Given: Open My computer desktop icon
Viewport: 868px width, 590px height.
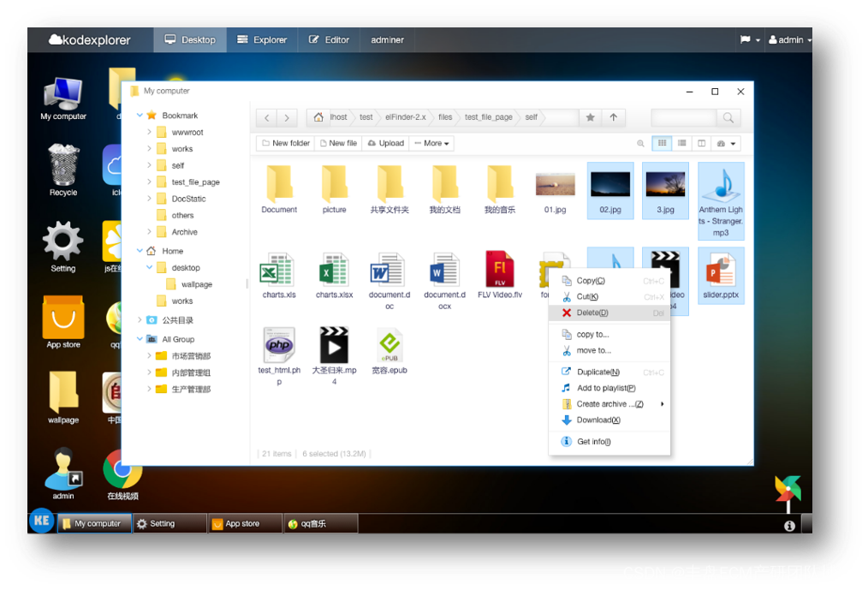Looking at the screenshot, I should point(63,98).
